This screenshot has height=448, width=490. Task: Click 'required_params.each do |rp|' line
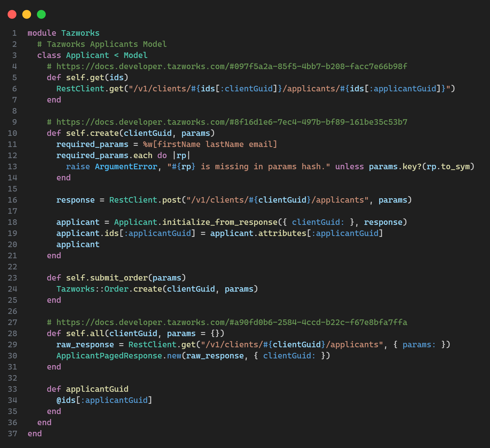point(123,155)
